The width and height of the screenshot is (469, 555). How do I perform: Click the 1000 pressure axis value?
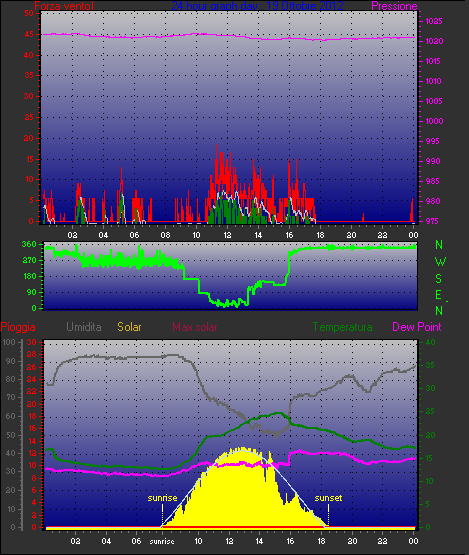[x=434, y=121]
